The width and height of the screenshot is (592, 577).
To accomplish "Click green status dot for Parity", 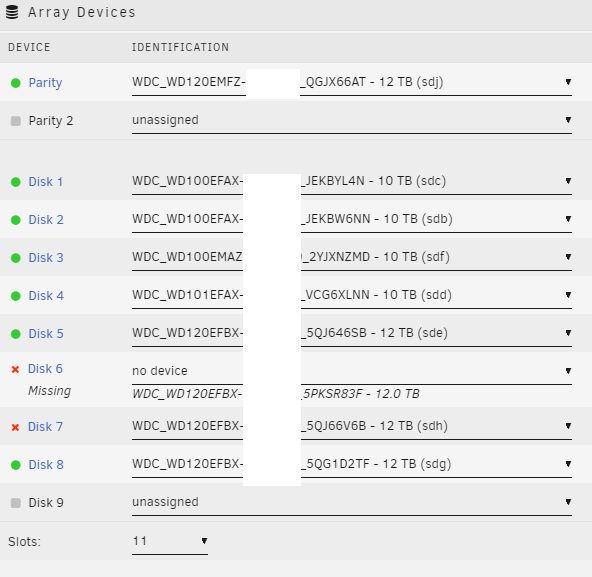I will pos(15,83).
